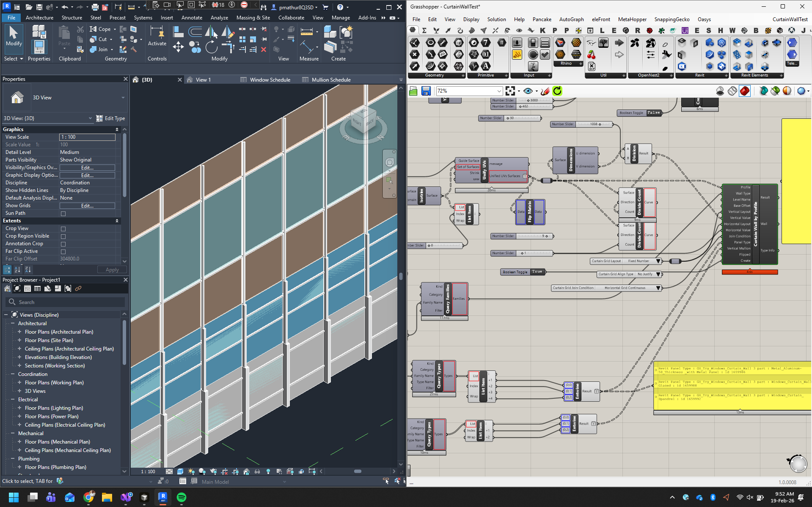Screen dimensions: 812x507
Task: Check the Crop View checkbox
Action: [63, 229]
